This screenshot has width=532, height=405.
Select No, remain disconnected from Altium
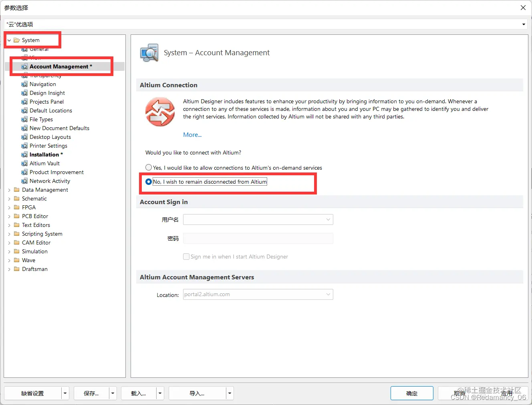click(x=149, y=182)
